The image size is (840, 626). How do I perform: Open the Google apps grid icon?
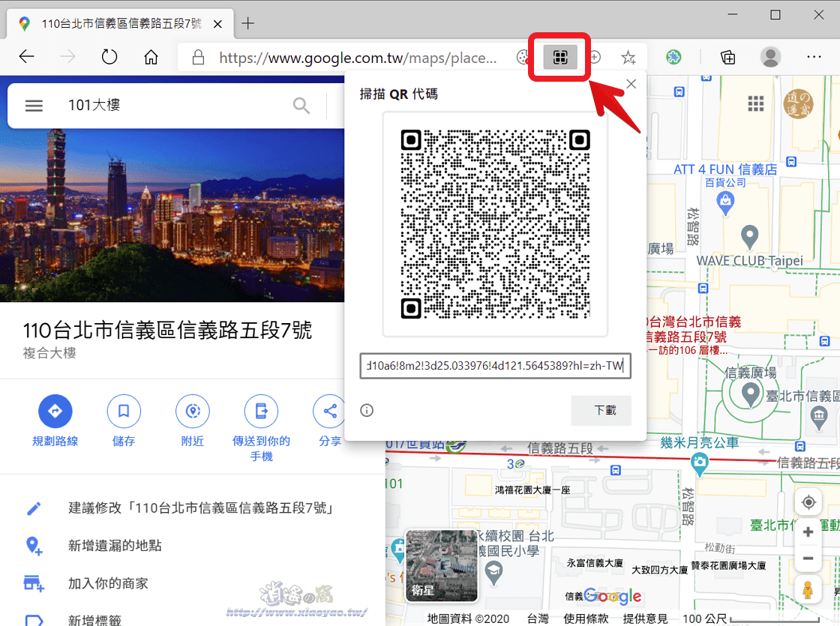[755, 104]
